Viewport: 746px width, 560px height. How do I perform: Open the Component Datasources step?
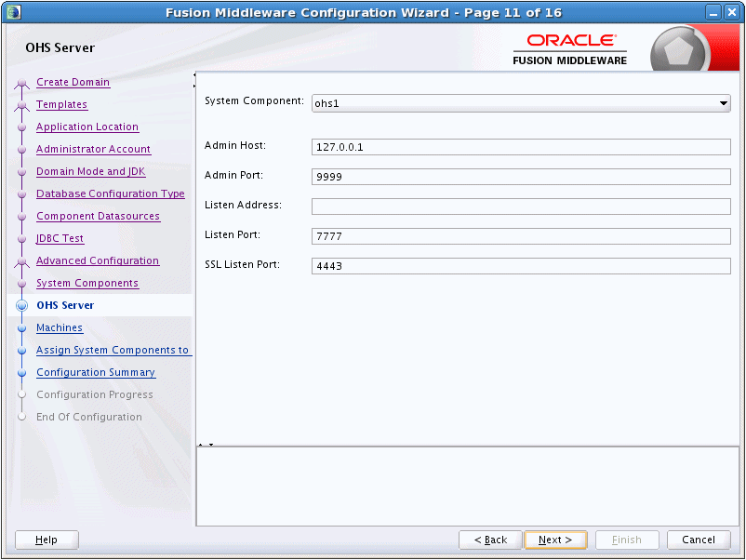[98, 217]
